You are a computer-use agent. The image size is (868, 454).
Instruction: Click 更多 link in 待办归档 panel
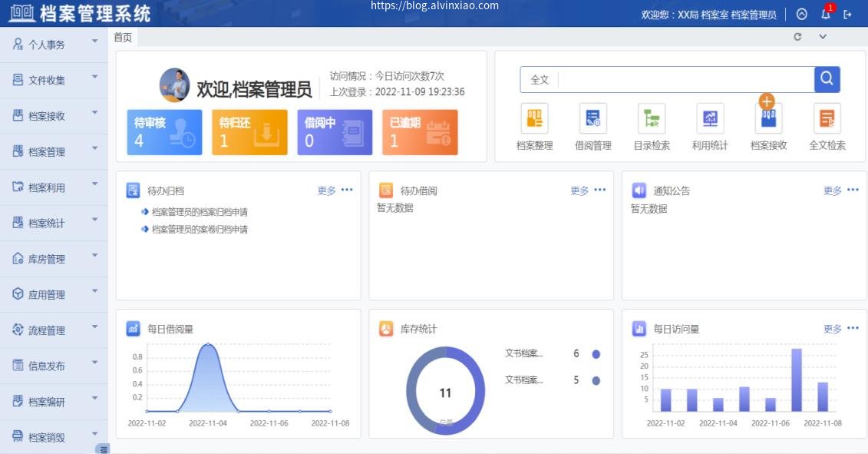click(x=326, y=191)
